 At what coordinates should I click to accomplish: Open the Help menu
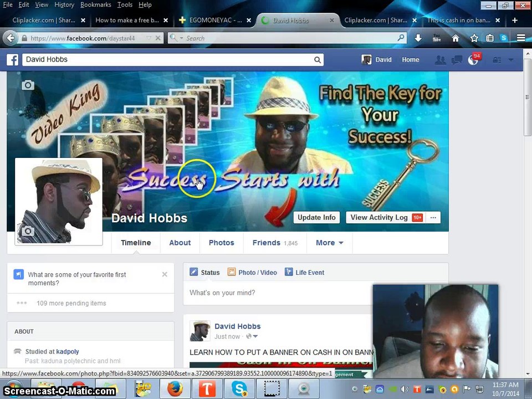[x=145, y=5]
